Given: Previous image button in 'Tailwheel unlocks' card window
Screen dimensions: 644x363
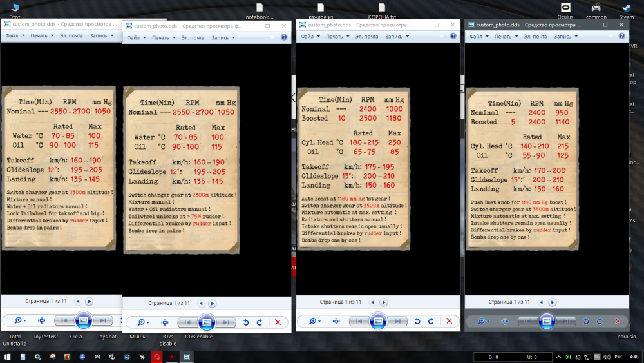Looking at the screenshot, I should tap(187, 322).
